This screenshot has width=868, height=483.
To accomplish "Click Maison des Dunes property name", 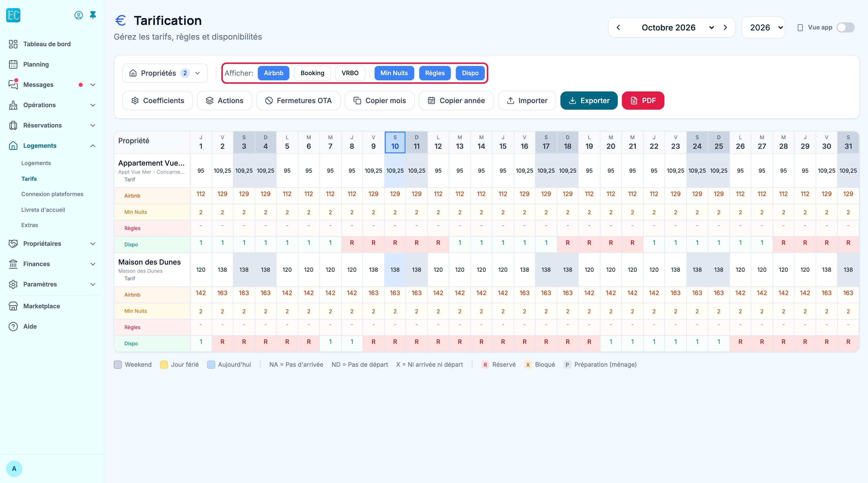I will (149, 262).
